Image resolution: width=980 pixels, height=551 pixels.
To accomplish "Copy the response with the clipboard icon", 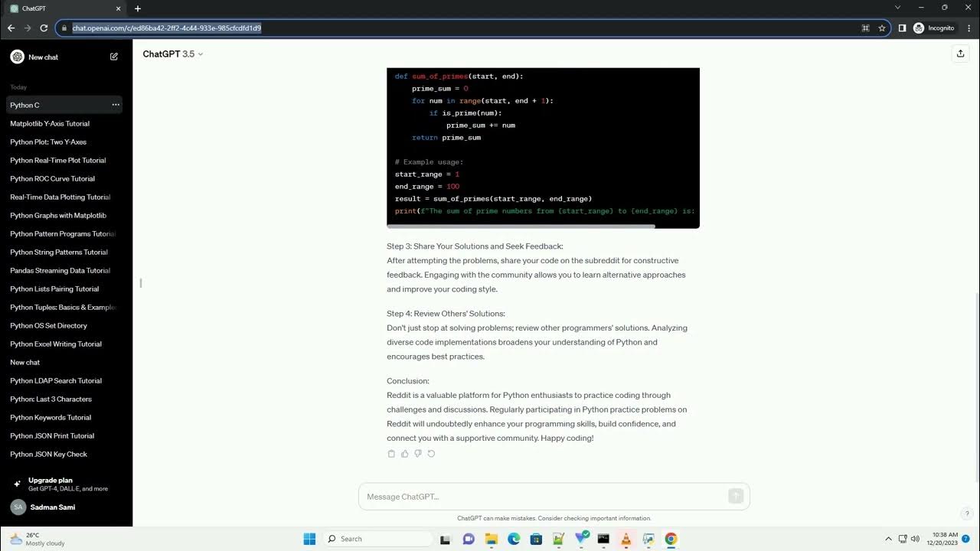I will pyautogui.click(x=391, y=454).
